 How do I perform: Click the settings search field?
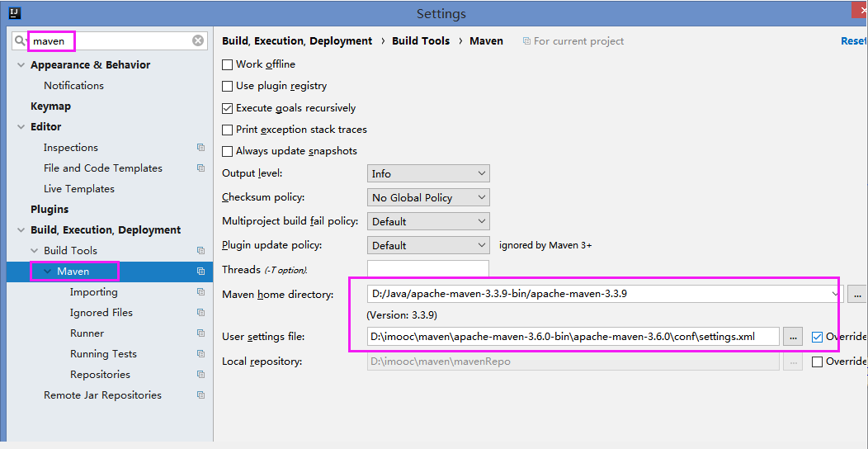tap(109, 40)
